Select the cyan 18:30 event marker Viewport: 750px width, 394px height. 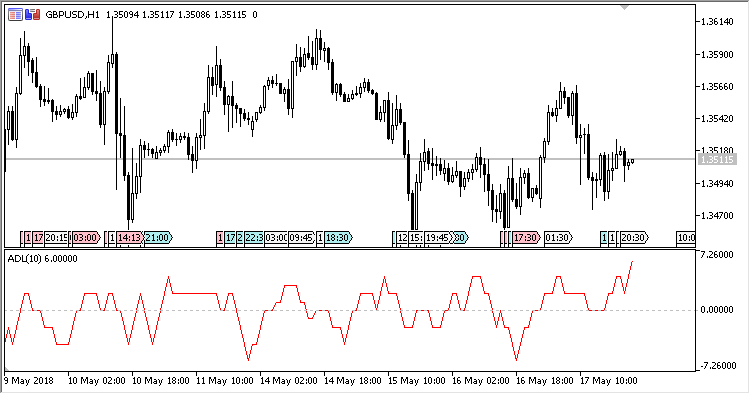coord(338,238)
